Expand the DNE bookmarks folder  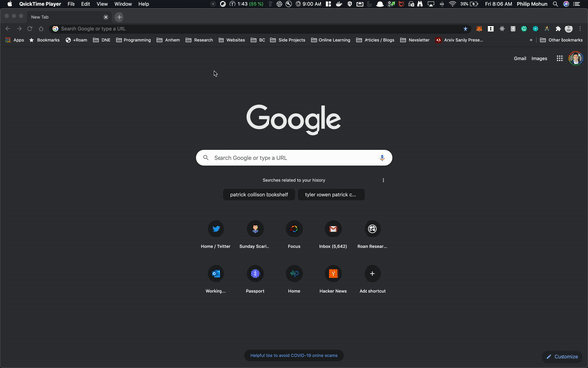[x=102, y=40]
